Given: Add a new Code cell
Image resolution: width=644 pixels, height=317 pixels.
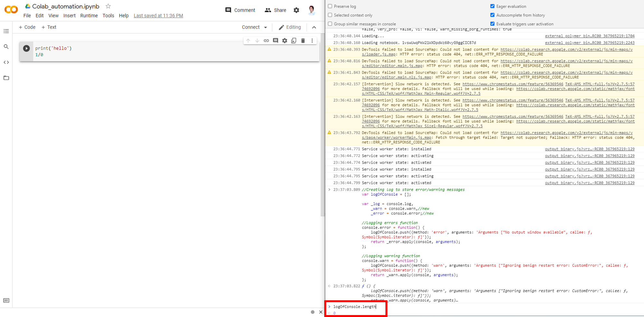Looking at the screenshot, I should click(x=27, y=27).
